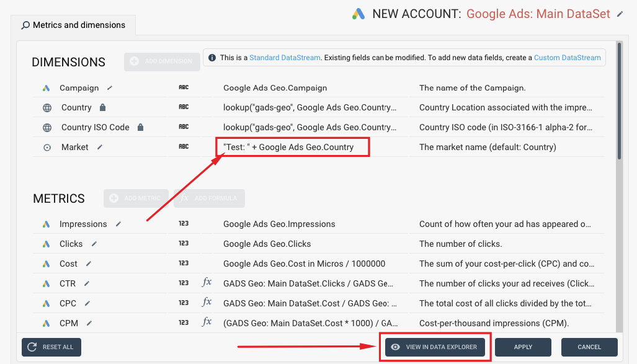The width and height of the screenshot is (637, 364).
Task: Cancel the dialog
Action: coord(589,347)
